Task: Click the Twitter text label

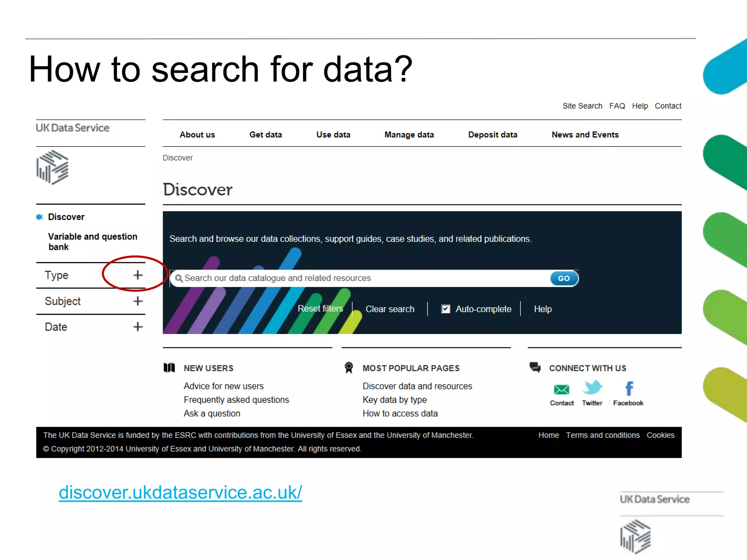Action: (592, 403)
